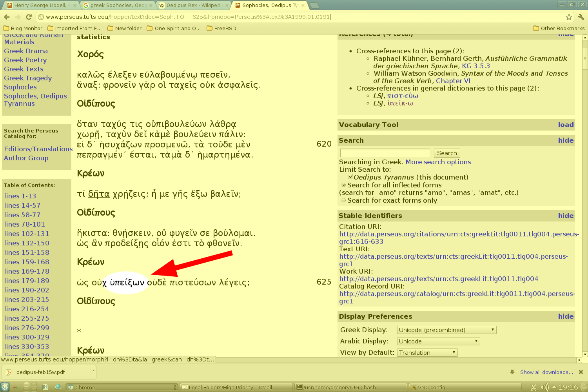The height and width of the screenshot is (392, 588).
Task: Open lines 102-131 in table of contents
Action: coord(27,234)
